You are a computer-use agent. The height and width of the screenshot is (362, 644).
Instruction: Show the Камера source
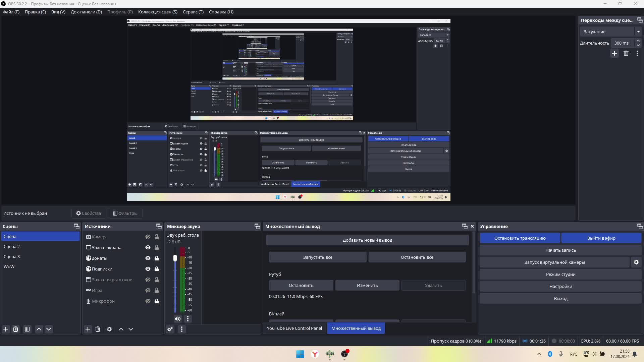pos(148,237)
